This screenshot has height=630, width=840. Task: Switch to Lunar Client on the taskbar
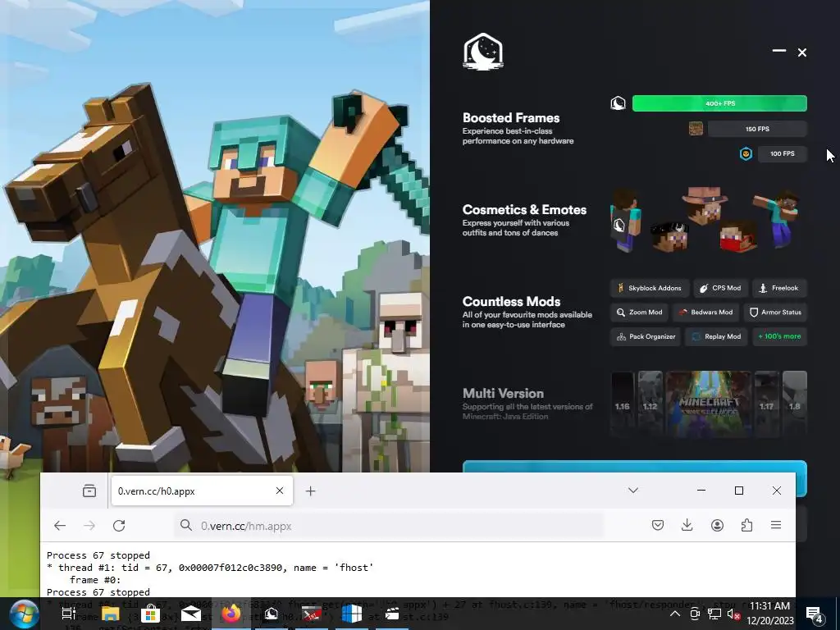271,614
